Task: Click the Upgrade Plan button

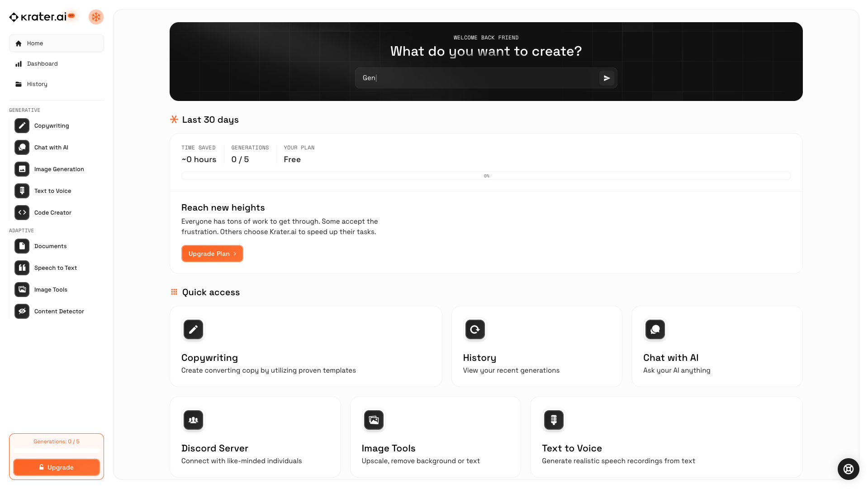Action: coord(212,254)
